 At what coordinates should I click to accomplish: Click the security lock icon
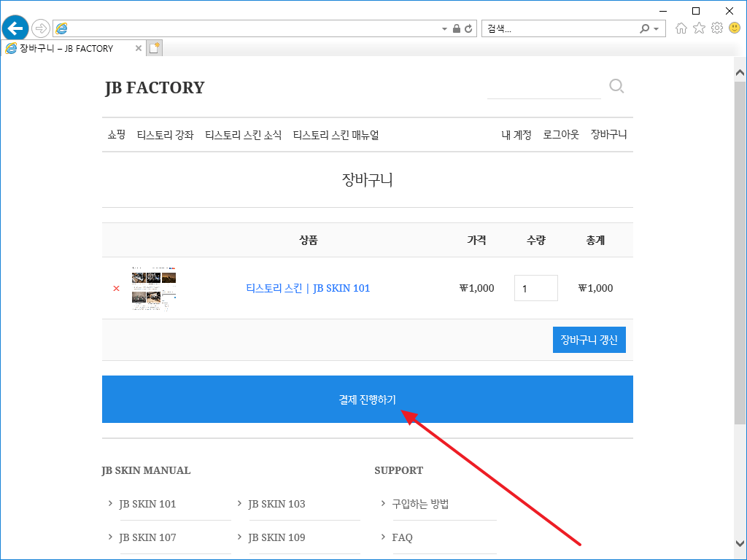coord(457,28)
